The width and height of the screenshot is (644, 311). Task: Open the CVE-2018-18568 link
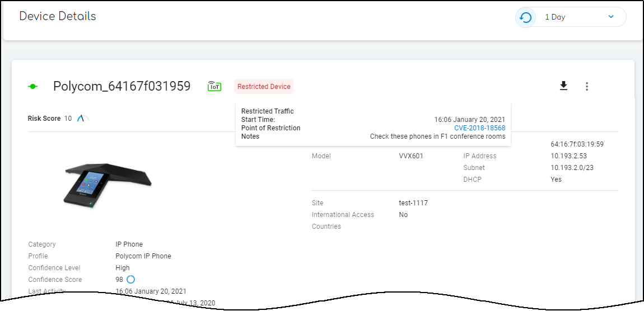pyautogui.click(x=480, y=128)
